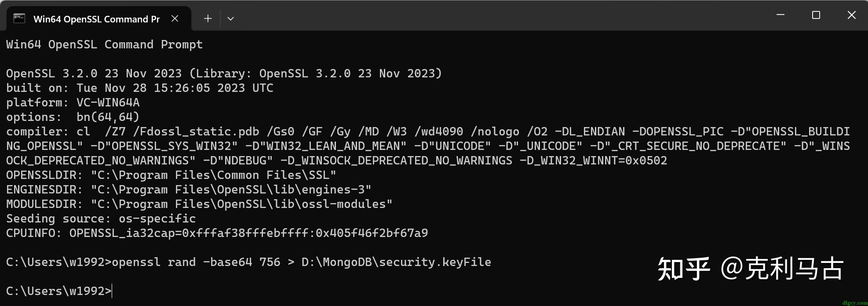Click the CPUINFO OPENSSL_ia32cap line
The image size is (868, 306).
(x=217, y=233)
